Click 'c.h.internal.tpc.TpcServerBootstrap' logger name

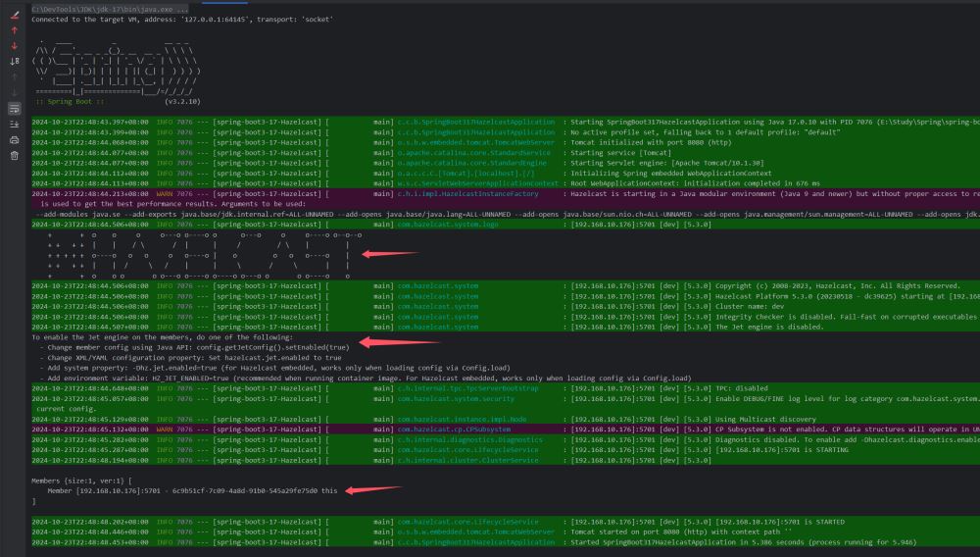(467, 388)
